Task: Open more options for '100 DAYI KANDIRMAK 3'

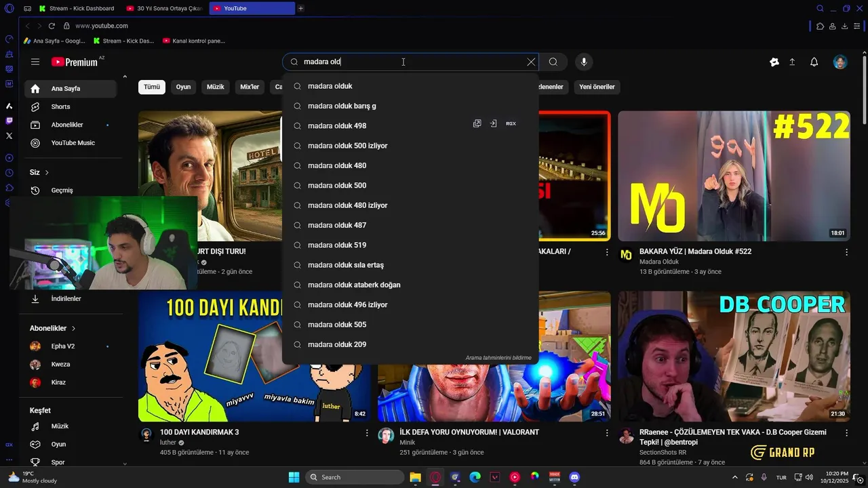Action: [x=367, y=432]
